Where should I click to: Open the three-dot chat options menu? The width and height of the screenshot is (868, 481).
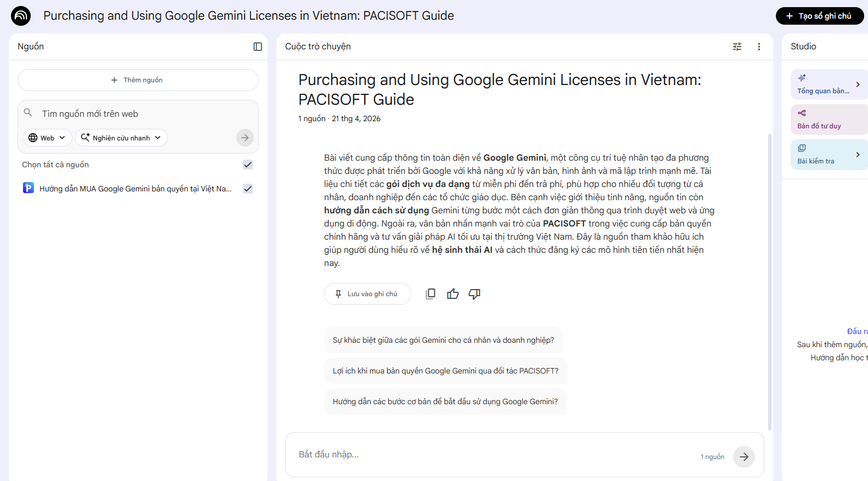(x=759, y=47)
